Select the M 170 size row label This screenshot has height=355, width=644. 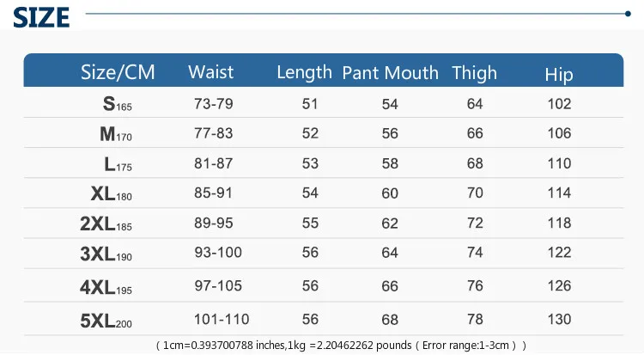click(x=116, y=134)
